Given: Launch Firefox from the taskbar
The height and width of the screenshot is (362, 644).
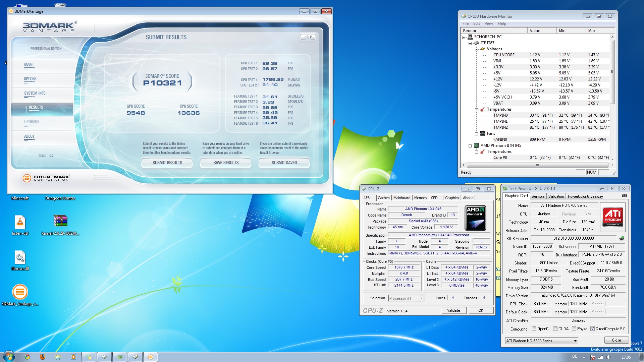Looking at the screenshot, I should [x=43, y=357].
